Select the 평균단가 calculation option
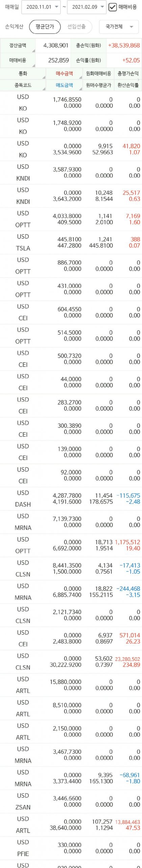The image size is (142, 868). point(45,27)
